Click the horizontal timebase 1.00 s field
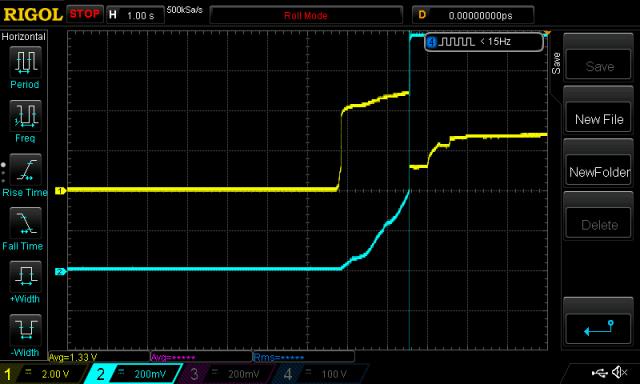This screenshot has width=640, height=384. pyautogui.click(x=136, y=16)
